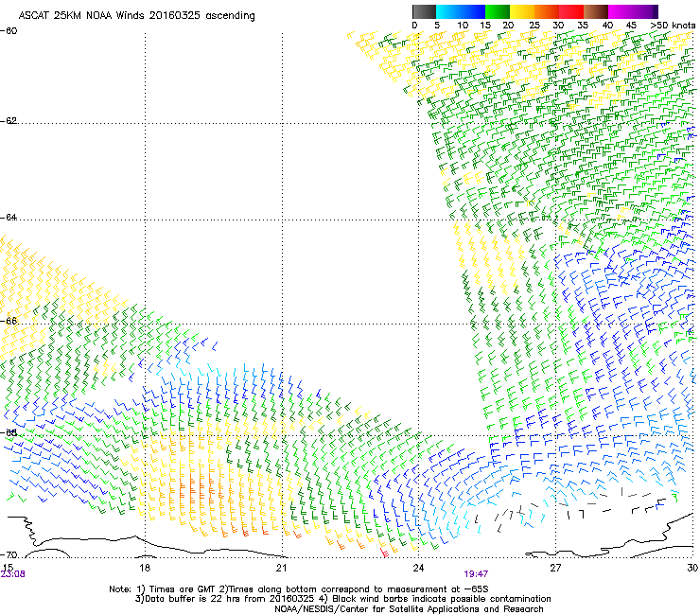Viewport: 700px width, 615px height.
Task: Click the latitude label '-62'
Action: click(x=9, y=121)
